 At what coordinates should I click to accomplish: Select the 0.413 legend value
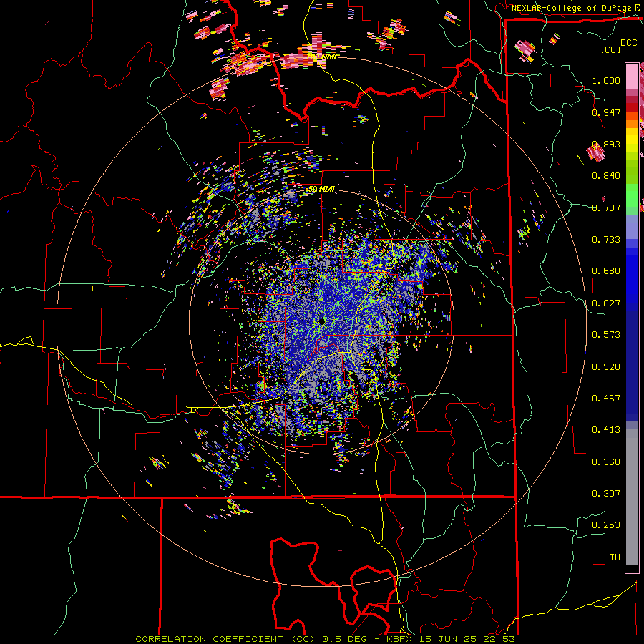606,430
